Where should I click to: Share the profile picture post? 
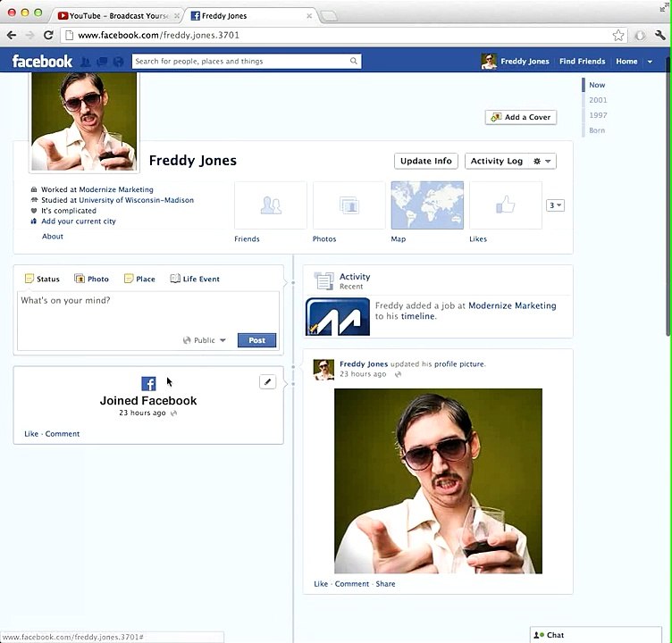(385, 583)
